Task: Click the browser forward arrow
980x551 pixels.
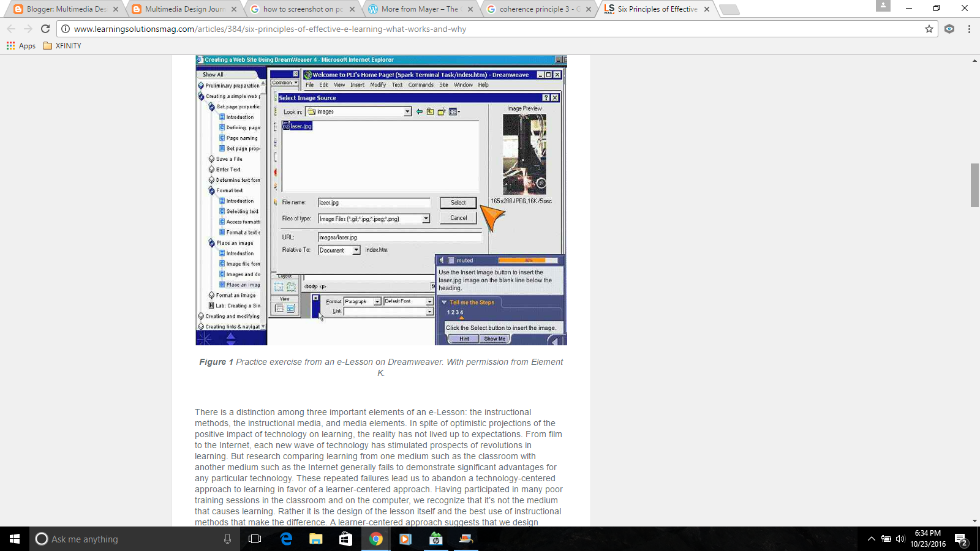Action: tap(28, 29)
